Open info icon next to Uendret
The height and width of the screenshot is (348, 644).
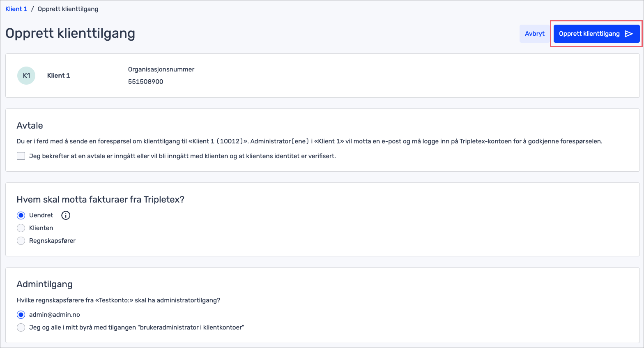coord(66,215)
